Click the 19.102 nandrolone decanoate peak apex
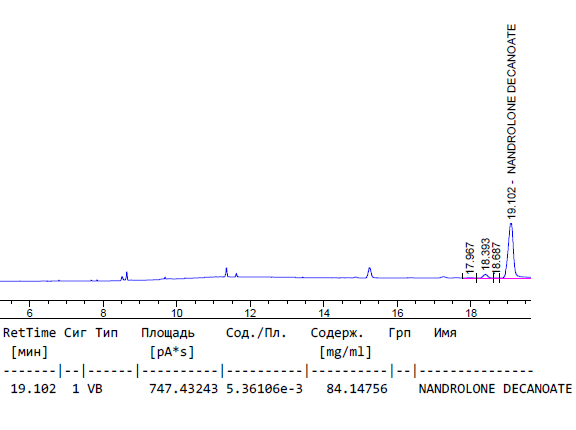576x430 pixels. tap(511, 224)
